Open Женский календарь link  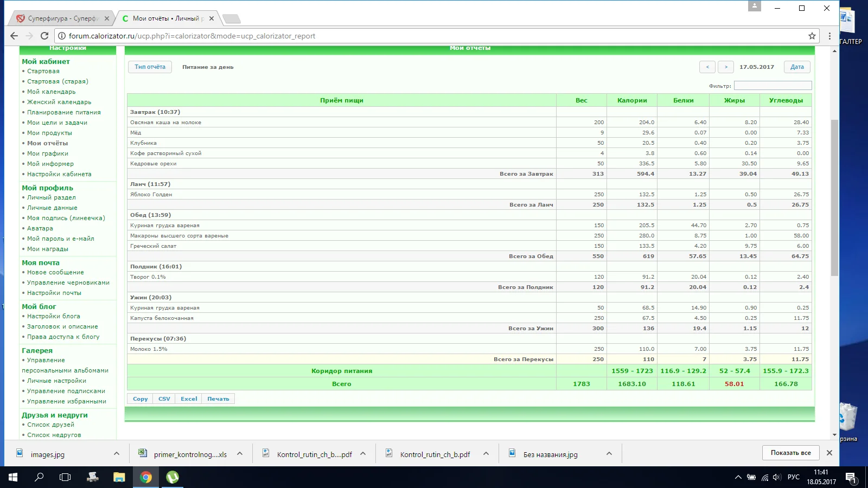(x=59, y=102)
